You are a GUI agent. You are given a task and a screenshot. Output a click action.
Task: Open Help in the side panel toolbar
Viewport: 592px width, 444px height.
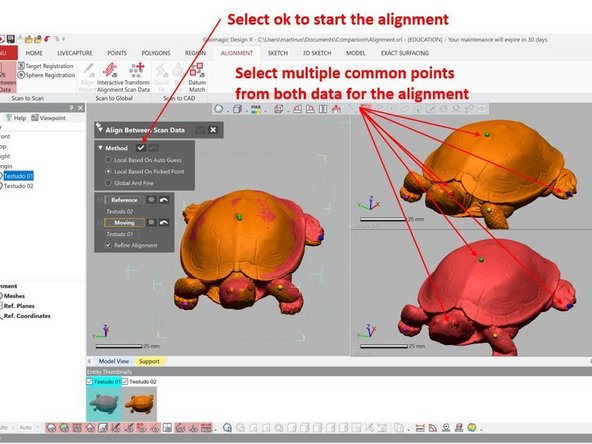pyautogui.click(x=16, y=118)
